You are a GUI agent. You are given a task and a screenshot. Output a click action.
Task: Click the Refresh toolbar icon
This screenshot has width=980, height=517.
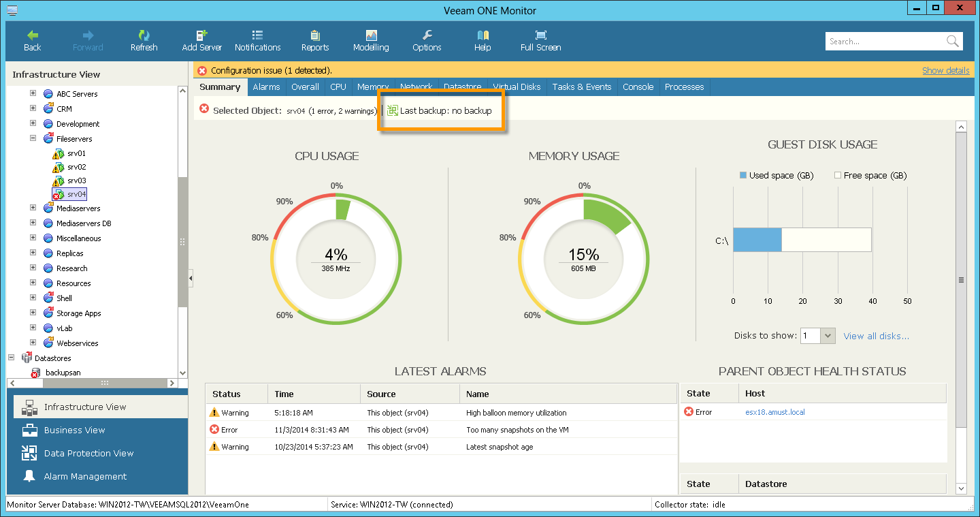pyautogui.click(x=144, y=40)
